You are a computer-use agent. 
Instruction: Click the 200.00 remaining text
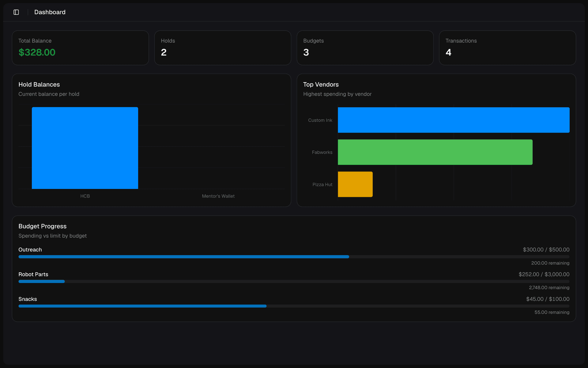click(x=550, y=263)
